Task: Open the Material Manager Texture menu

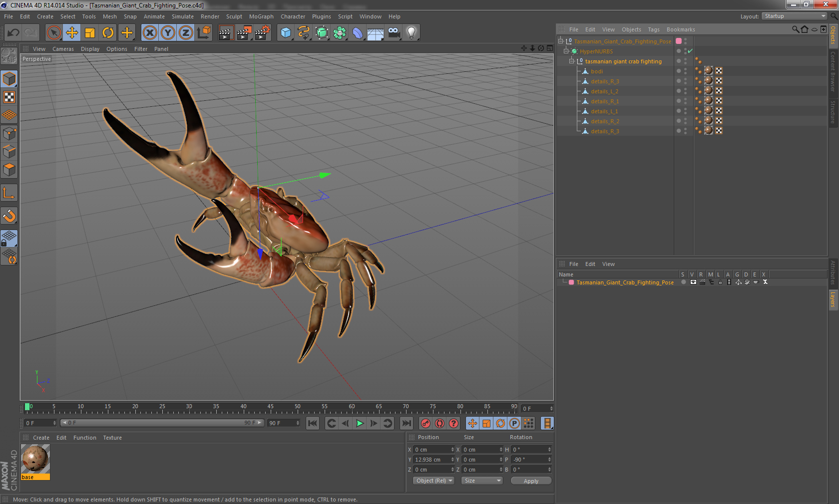Action: pos(112,438)
